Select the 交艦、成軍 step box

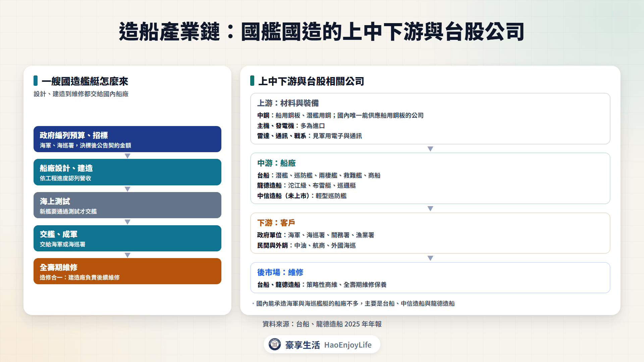point(127,238)
